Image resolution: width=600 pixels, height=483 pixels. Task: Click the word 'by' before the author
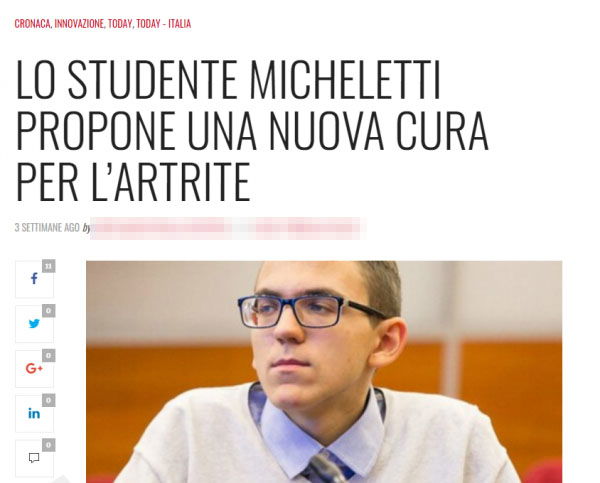(86, 228)
